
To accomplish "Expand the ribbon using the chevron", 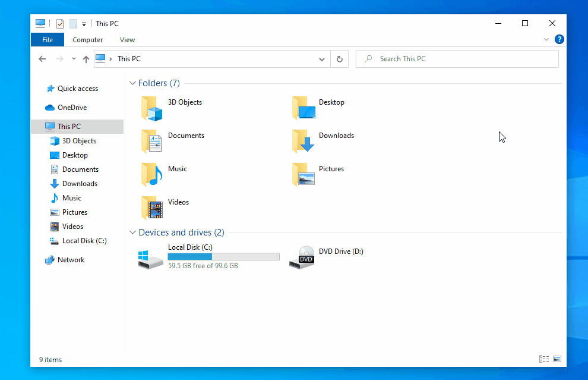I will 546,40.
